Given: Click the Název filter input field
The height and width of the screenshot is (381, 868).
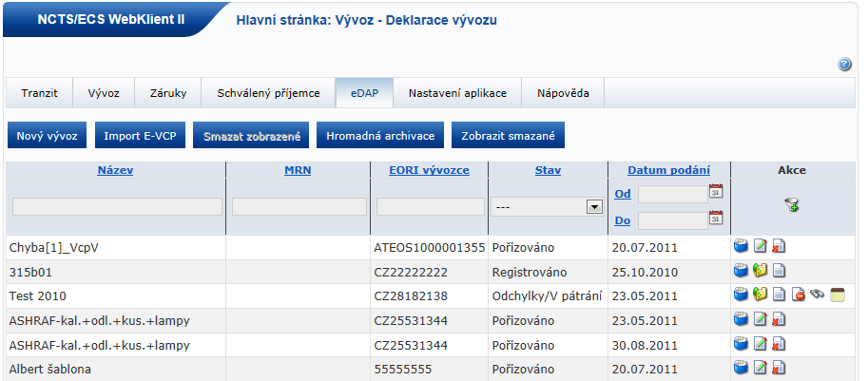Looking at the screenshot, I should pyautogui.click(x=117, y=206).
